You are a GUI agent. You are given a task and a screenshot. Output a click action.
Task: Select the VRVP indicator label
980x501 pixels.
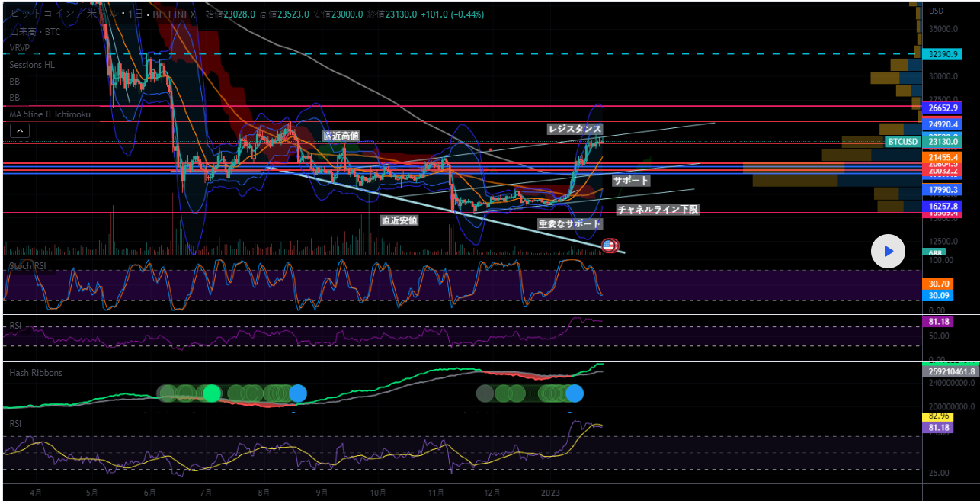pyautogui.click(x=19, y=48)
